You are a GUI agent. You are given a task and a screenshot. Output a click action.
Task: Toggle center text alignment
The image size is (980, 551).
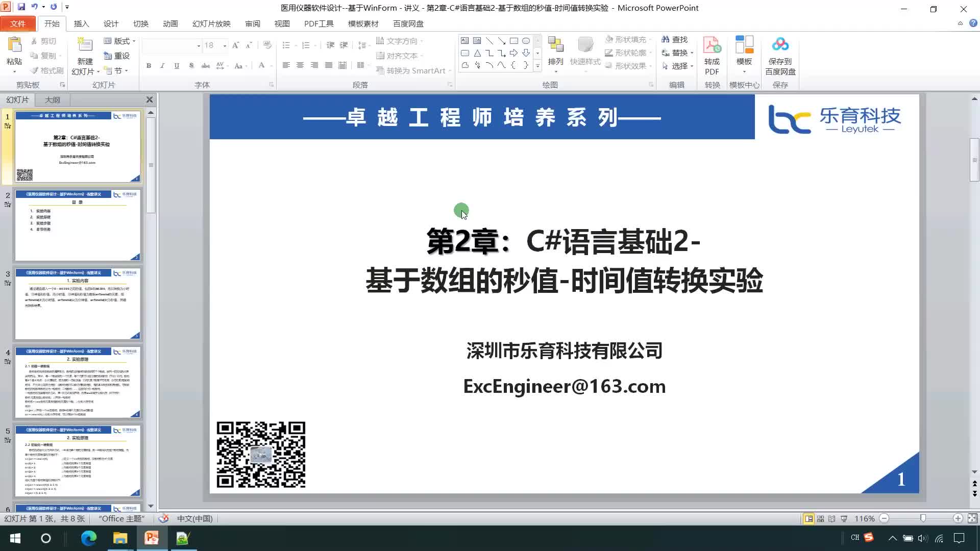pos(300,65)
